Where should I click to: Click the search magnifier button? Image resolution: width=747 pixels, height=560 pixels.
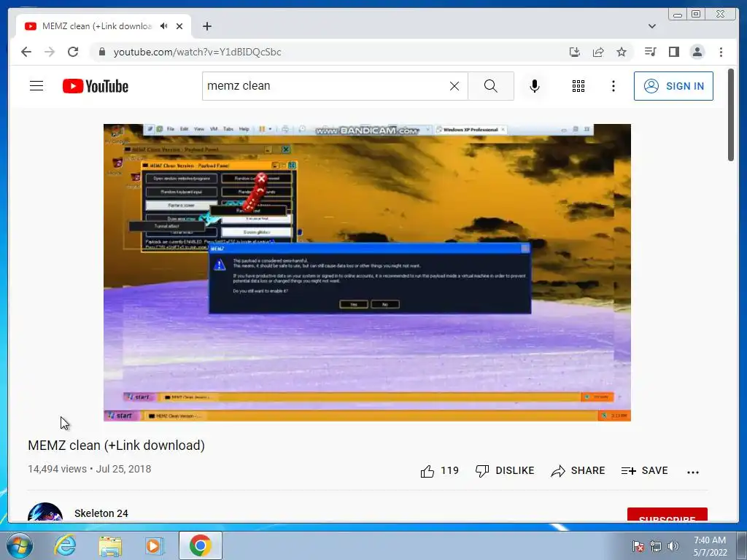point(491,86)
